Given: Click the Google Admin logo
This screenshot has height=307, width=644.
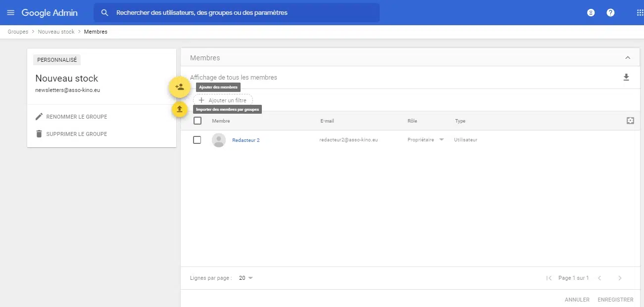Looking at the screenshot, I should (x=50, y=13).
